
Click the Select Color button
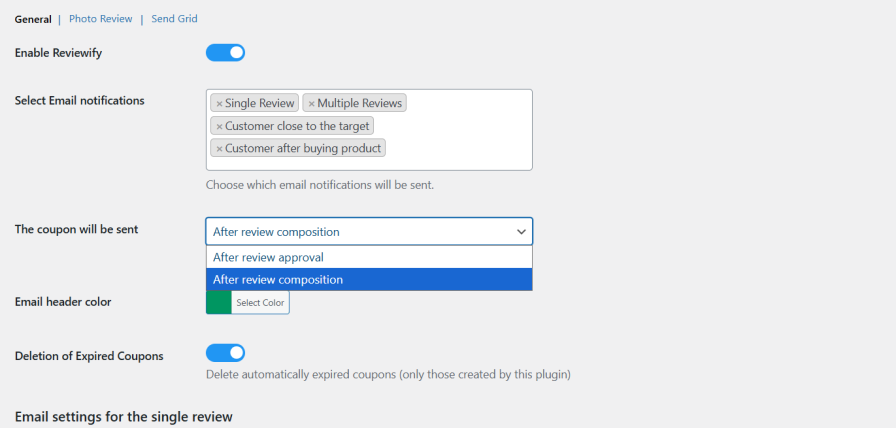(260, 302)
